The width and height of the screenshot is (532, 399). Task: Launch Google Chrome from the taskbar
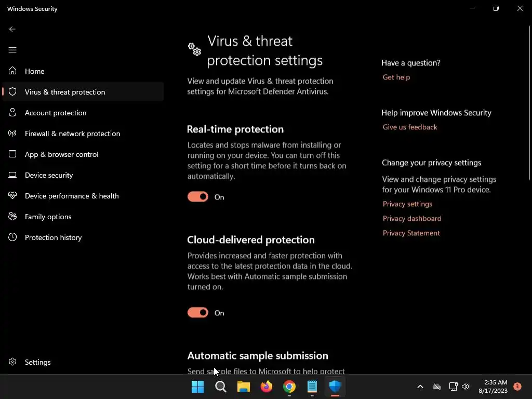tap(289, 387)
